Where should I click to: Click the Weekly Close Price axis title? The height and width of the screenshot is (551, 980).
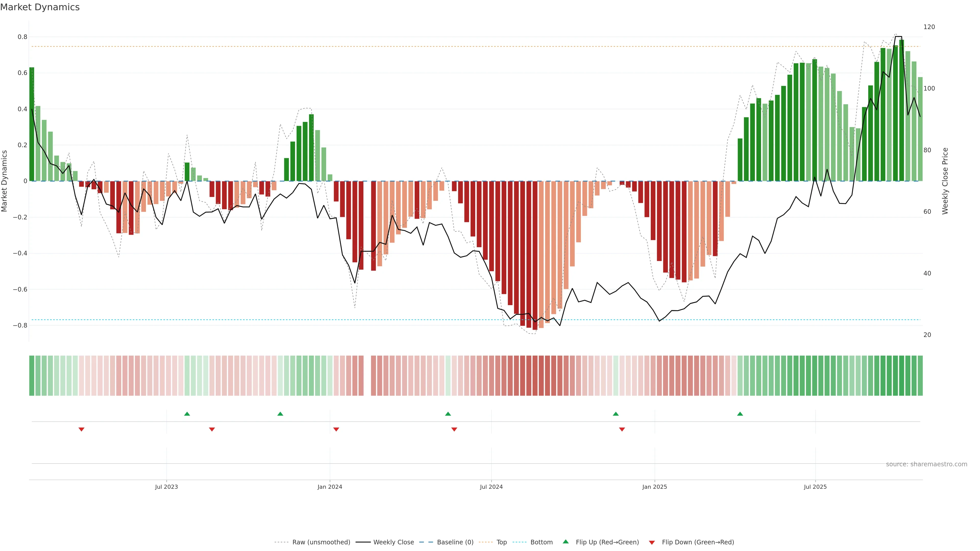945,181
